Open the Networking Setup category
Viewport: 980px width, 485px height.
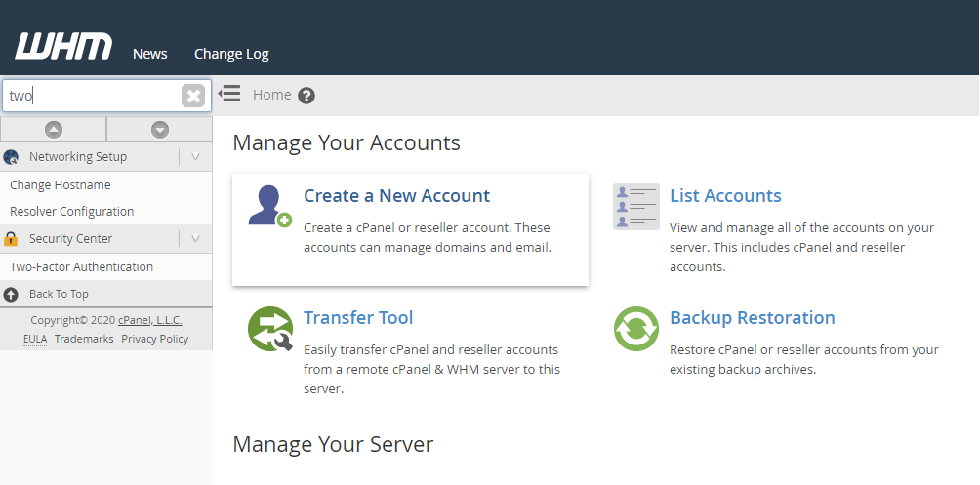click(78, 157)
